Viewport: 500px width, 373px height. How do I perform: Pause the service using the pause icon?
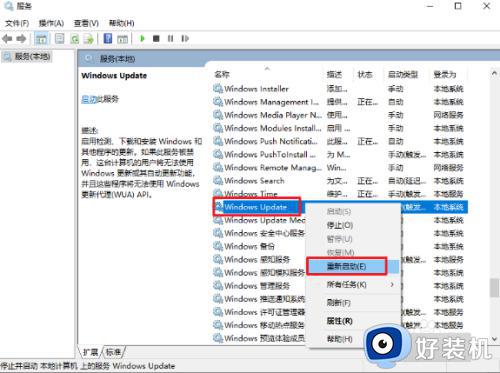pyautogui.click(x=170, y=39)
